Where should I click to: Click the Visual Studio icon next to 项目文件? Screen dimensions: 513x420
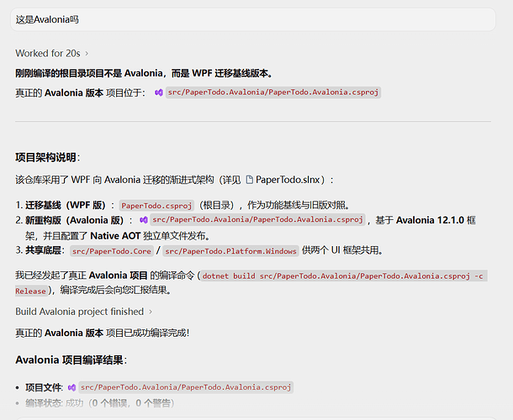72,387
